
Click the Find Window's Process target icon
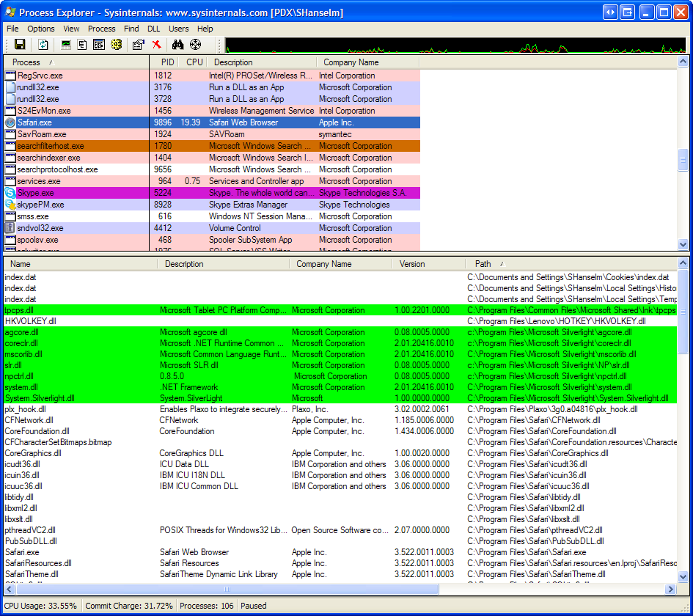click(196, 45)
